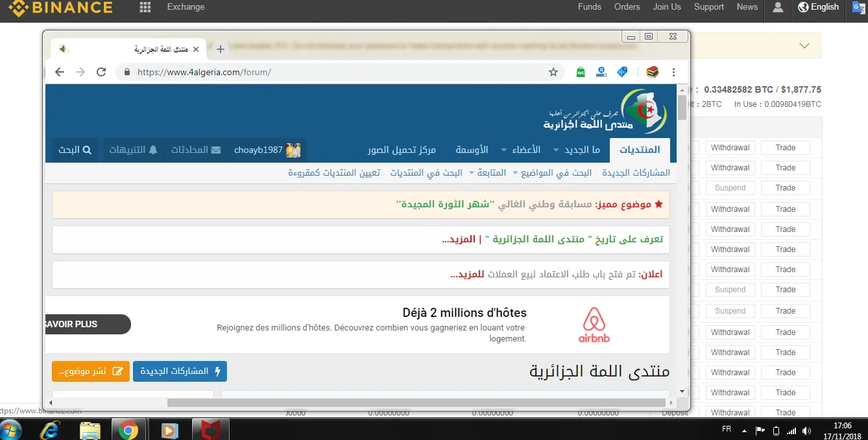Click the AVG extension icon in Chrome

[581, 72]
